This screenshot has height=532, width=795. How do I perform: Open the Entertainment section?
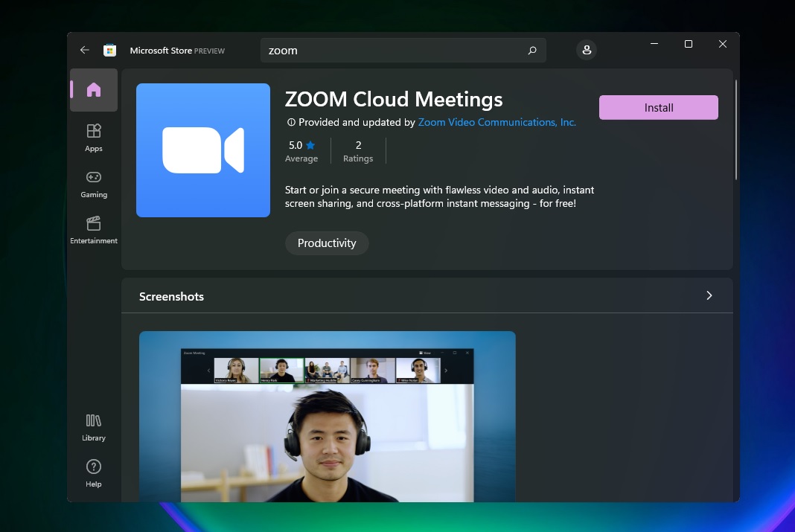pyautogui.click(x=94, y=229)
